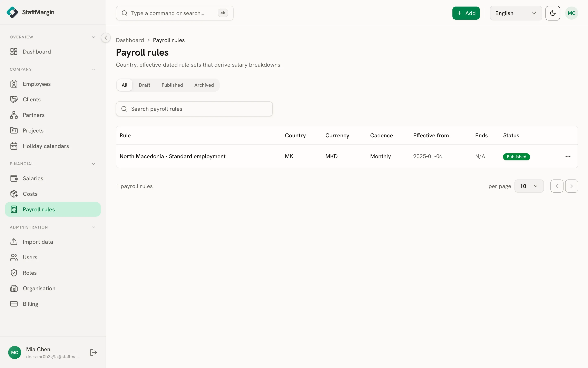
Task: Open North Macedonia - Standard employment rule
Action: click(173, 156)
